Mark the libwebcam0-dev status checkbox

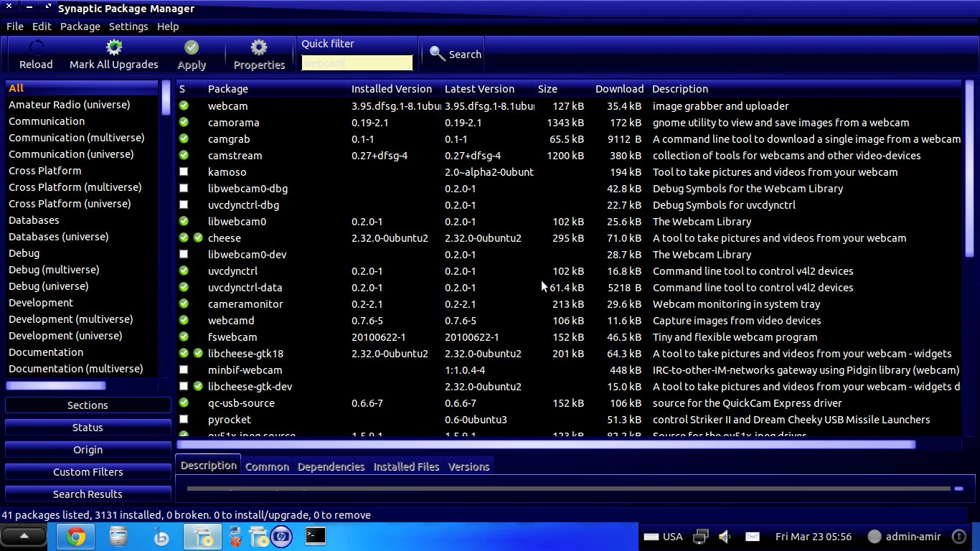184,254
